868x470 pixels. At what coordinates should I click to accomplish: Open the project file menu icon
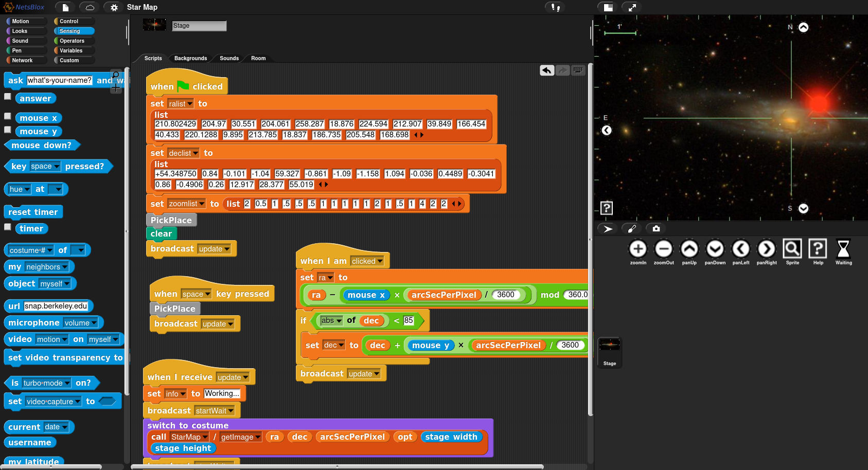click(x=65, y=7)
